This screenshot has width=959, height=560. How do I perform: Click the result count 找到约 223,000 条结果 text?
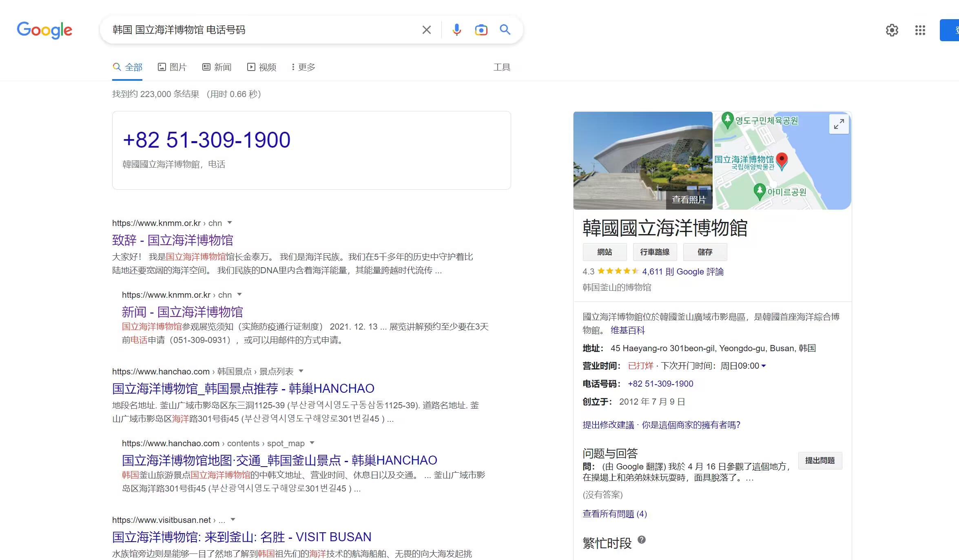pos(156,94)
